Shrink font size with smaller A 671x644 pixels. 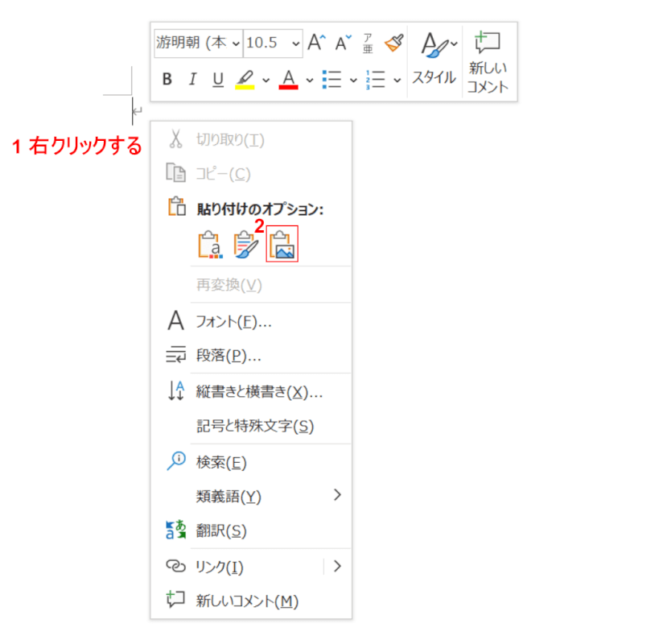pyautogui.click(x=344, y=43)
